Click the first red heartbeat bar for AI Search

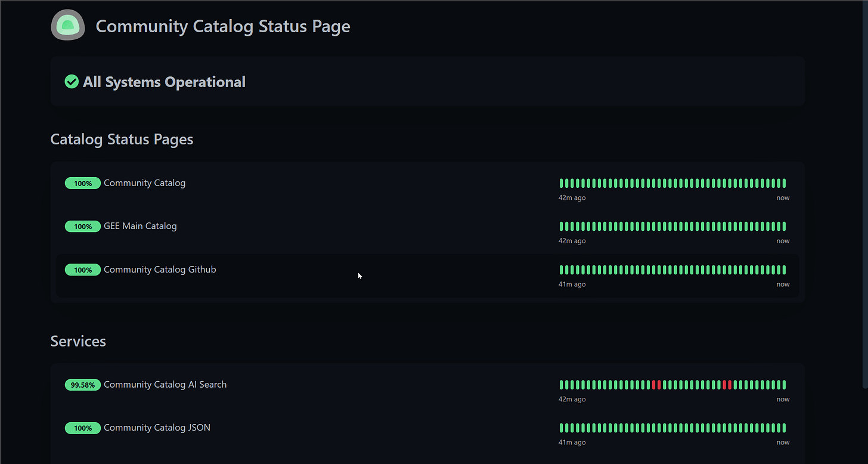click(x=654, y=385)
